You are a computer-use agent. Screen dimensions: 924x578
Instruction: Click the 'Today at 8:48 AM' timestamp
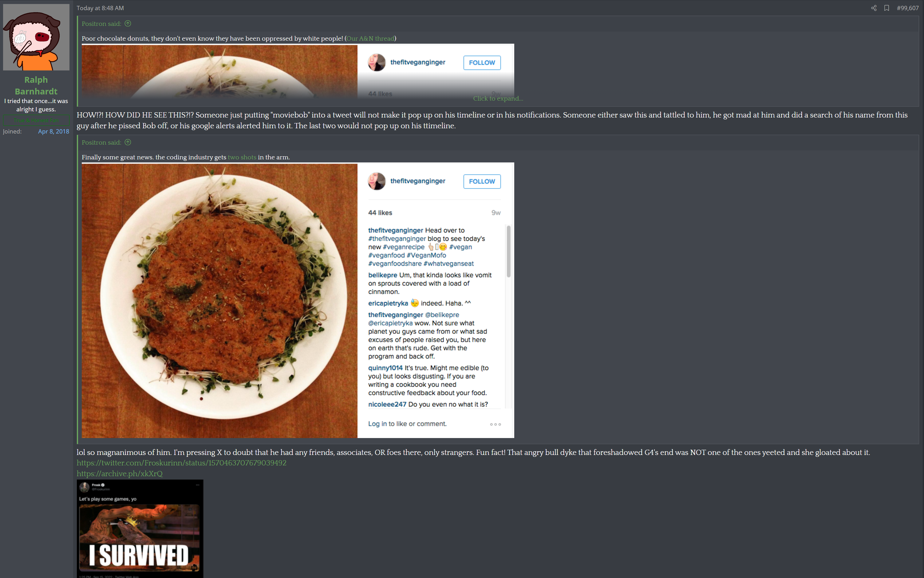tap(100, 8)
